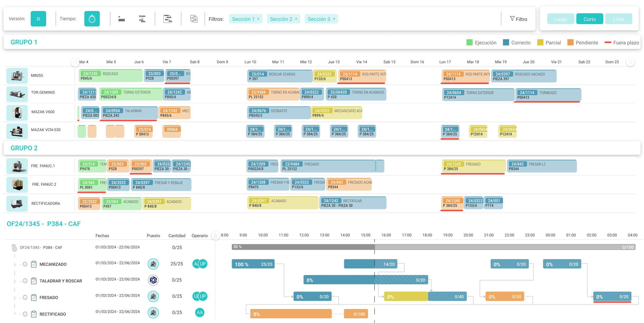
Task: Click the A/B translate document icon
Action: [194, 19]
